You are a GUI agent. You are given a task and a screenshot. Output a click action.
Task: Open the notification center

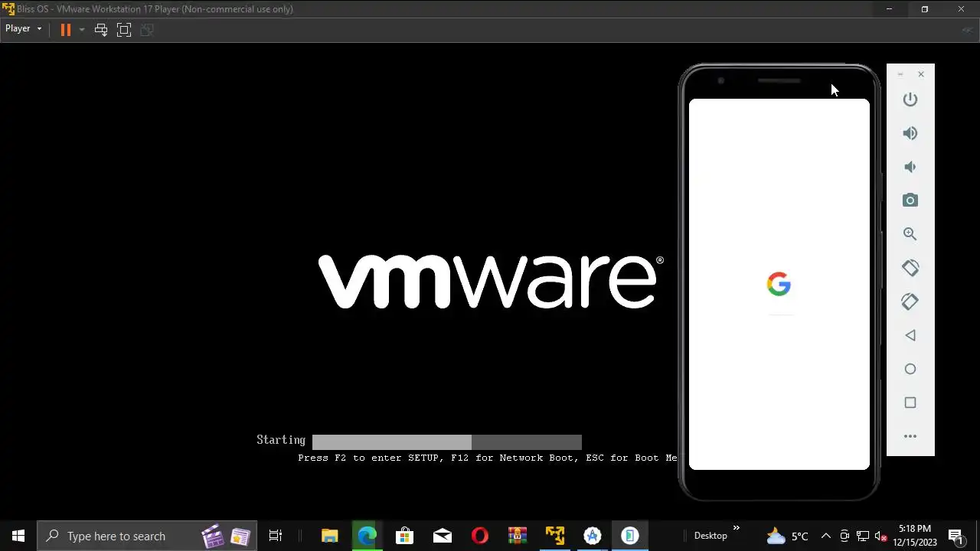(x=955, y=536)
